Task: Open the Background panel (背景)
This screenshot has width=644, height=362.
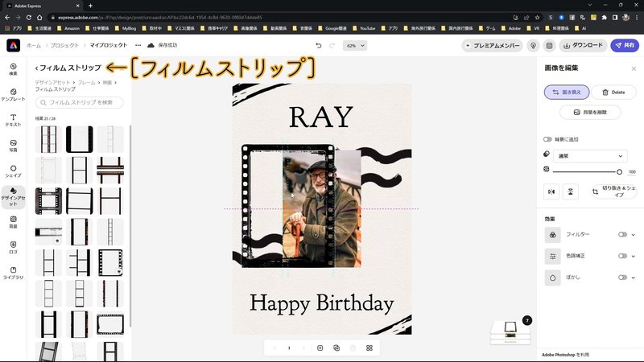Action: [x=13, y=222]
